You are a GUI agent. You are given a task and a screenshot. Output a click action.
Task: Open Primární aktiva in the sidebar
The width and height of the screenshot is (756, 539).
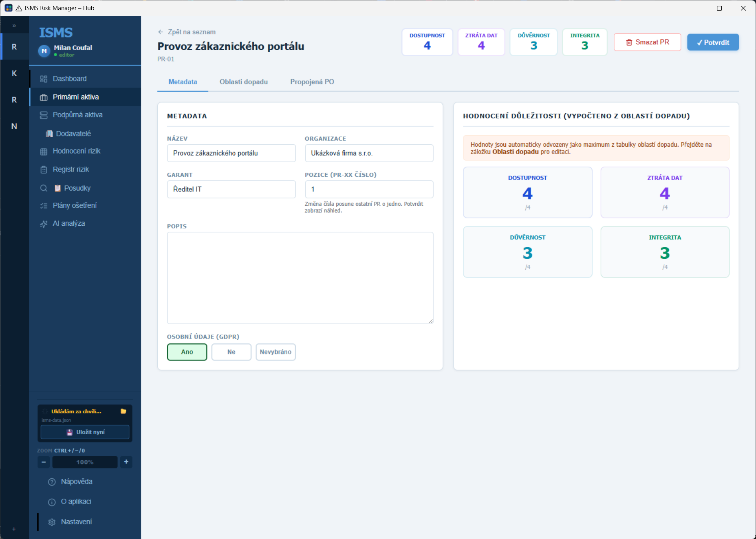click(85, 97)
